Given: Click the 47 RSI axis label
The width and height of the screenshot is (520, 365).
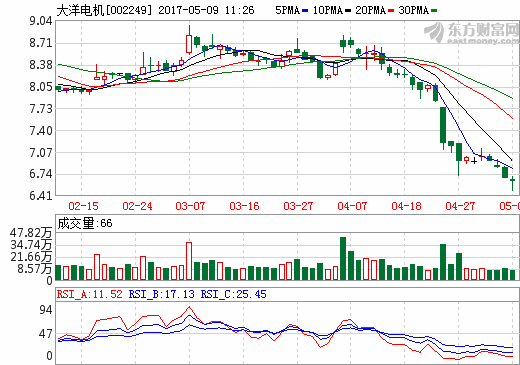Looking at the screenshot, I should pyautogui.click(x=46, y=334).
